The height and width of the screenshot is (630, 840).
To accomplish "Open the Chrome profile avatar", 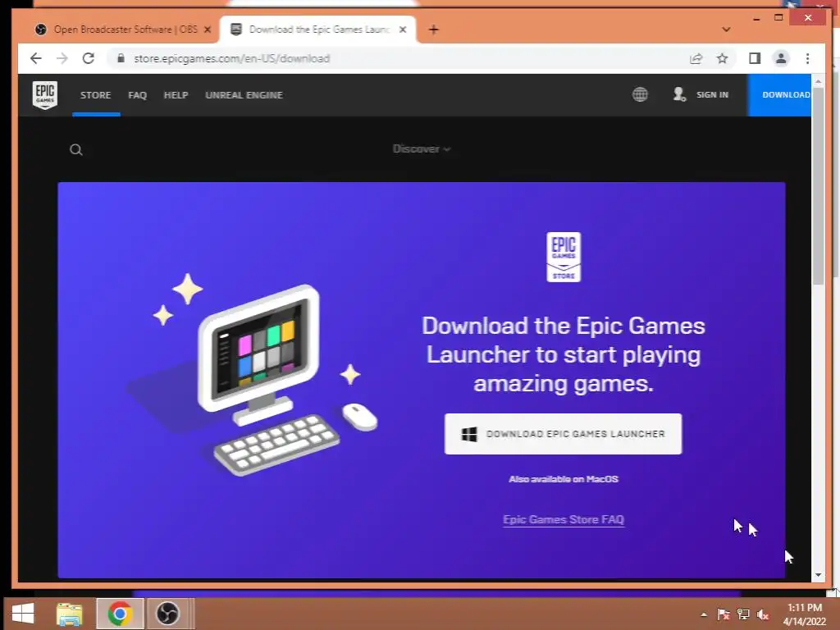I will tap(781, 58).
